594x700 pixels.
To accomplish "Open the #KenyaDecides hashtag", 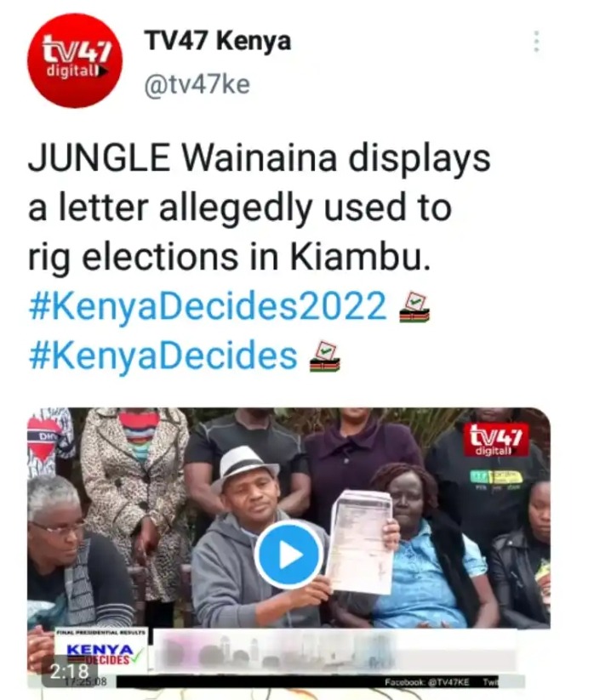I will (x=163, y=356).
